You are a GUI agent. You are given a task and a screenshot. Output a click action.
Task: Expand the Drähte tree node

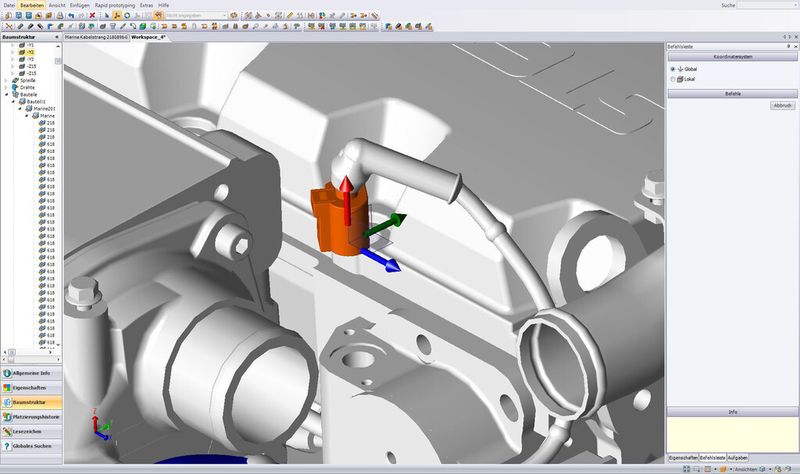pos(7,87)
